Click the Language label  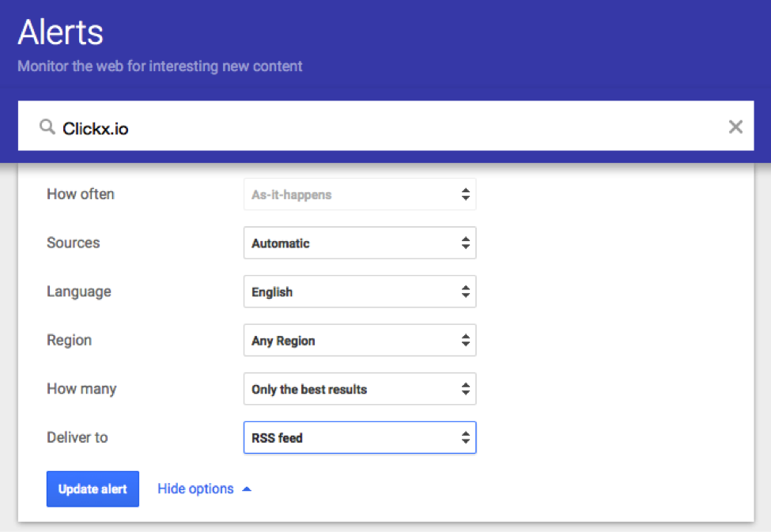(x=78, y=292)
